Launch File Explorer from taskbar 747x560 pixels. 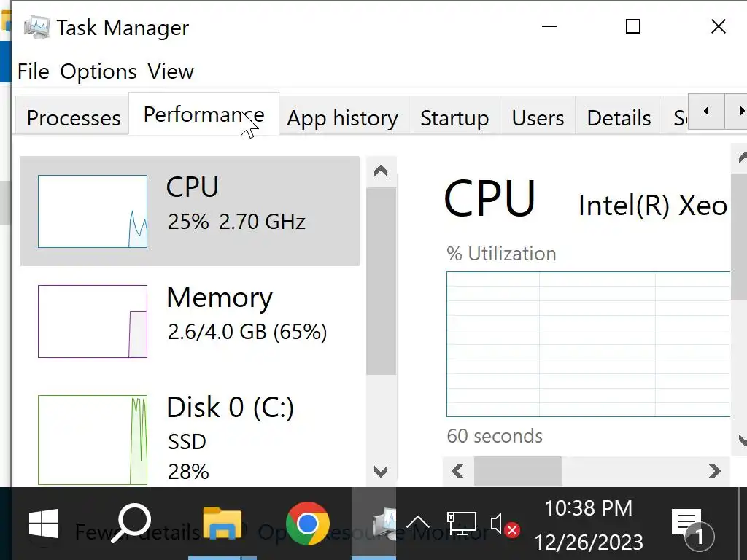point(222,524)
